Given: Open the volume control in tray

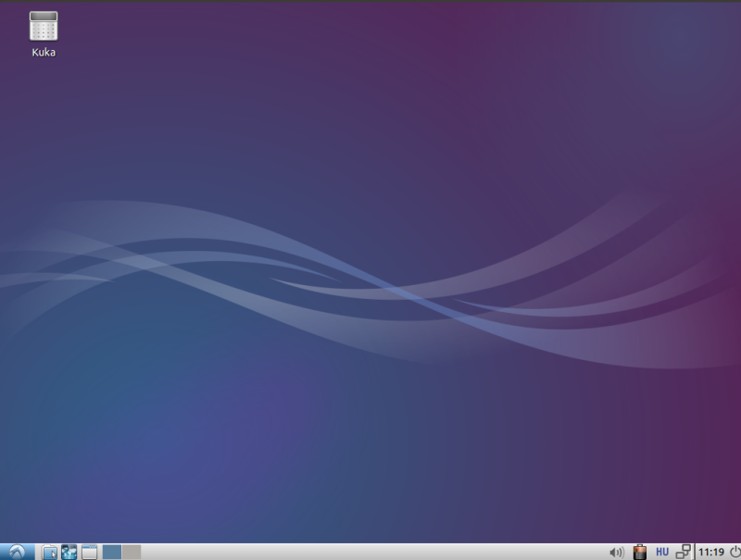Looking at the screenshot, I should pos(617,552).
